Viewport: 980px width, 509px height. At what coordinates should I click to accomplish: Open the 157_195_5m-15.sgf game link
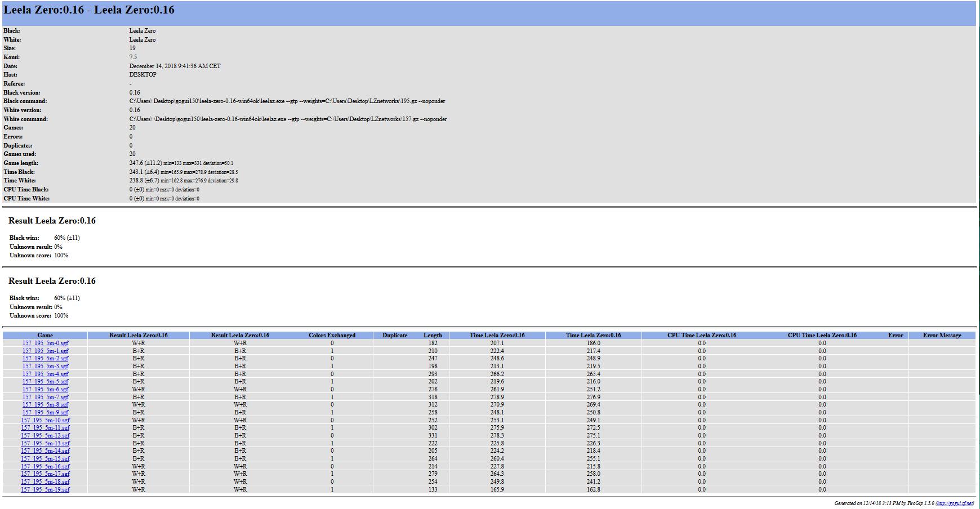(x=45, y=458)
